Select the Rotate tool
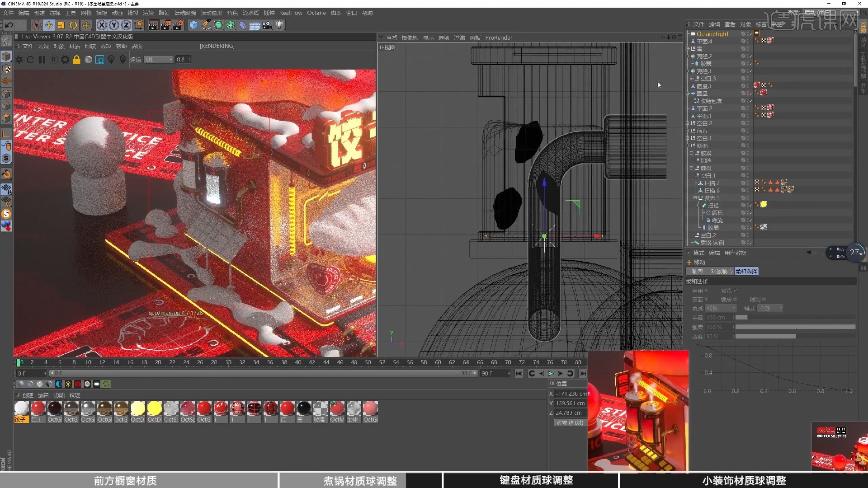Screen dimensions: 868x488 [73, 25]
